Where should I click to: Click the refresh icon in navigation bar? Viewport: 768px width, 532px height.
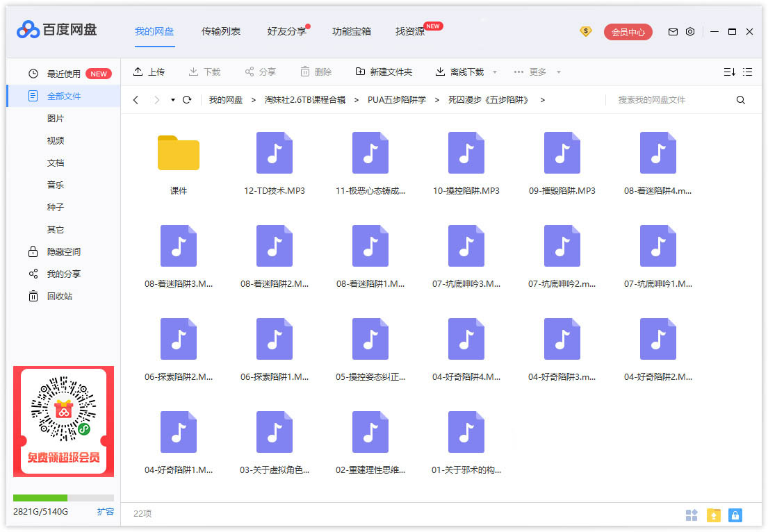pyautogui.click(x=187, y=100)
